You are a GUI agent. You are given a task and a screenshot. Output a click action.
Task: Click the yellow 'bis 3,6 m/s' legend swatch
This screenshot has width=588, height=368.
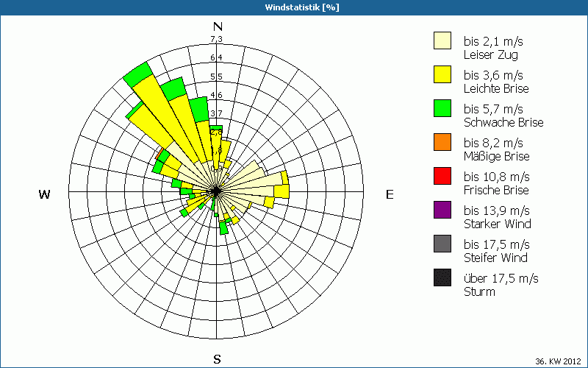442,74
